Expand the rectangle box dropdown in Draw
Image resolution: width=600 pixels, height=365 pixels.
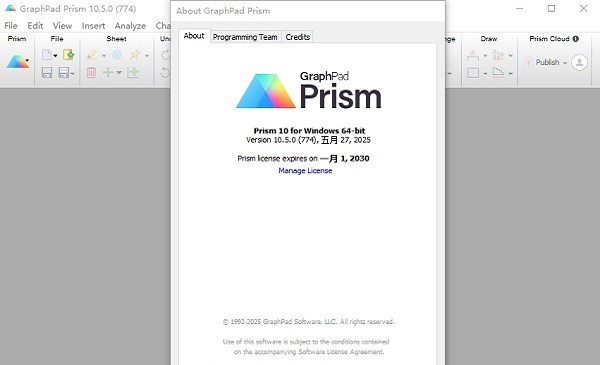click(485, 73)
